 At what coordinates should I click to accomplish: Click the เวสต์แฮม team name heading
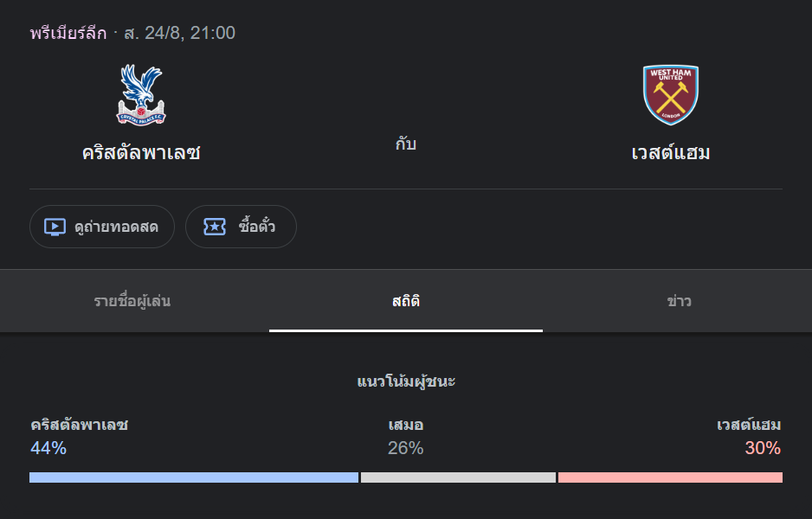671,152
